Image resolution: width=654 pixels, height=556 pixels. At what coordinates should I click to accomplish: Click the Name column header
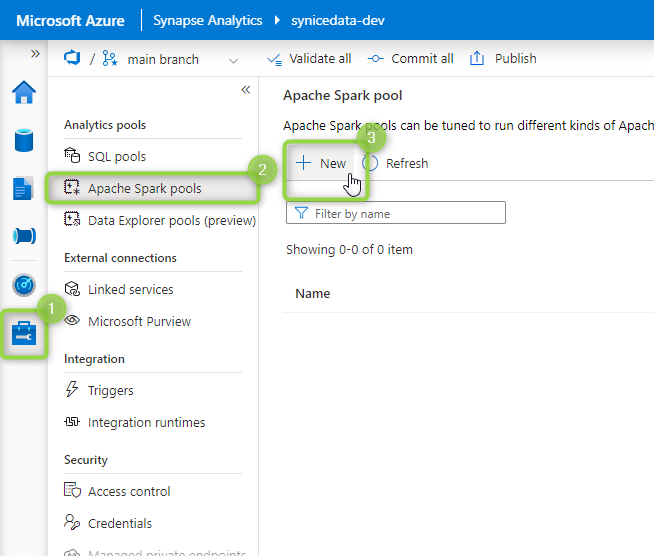312,294
